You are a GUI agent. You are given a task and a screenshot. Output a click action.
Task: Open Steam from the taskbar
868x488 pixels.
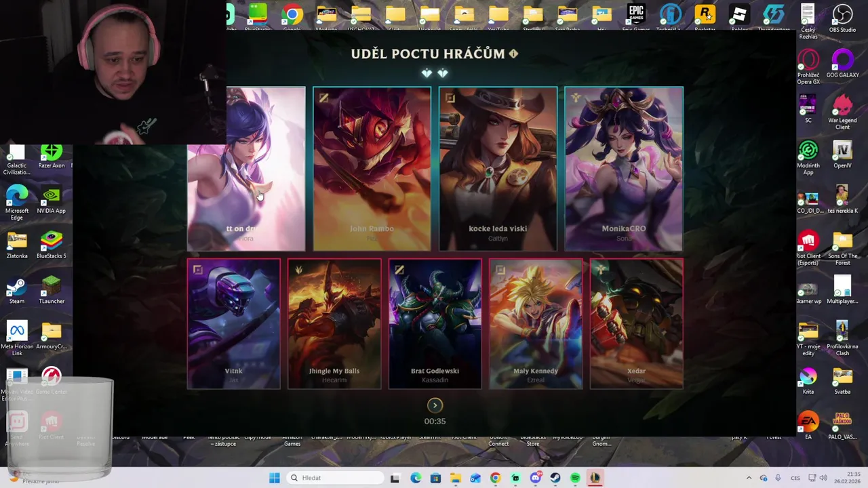point(555,478)
